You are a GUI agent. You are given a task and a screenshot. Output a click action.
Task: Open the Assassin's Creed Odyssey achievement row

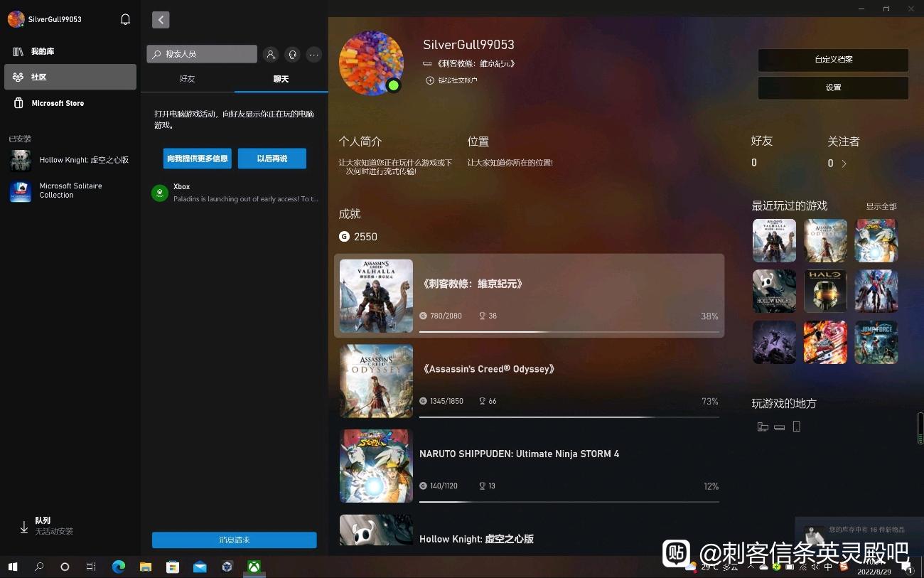(529, 381)
